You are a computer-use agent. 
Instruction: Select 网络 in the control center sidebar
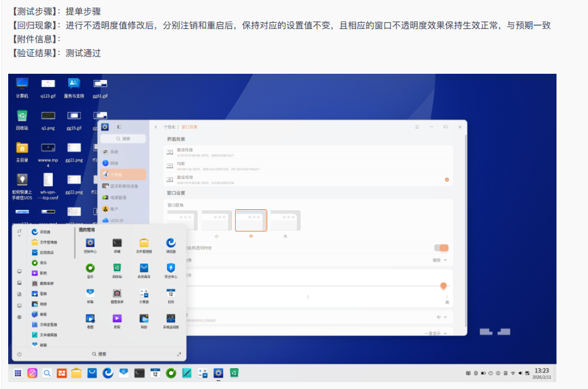123,163
